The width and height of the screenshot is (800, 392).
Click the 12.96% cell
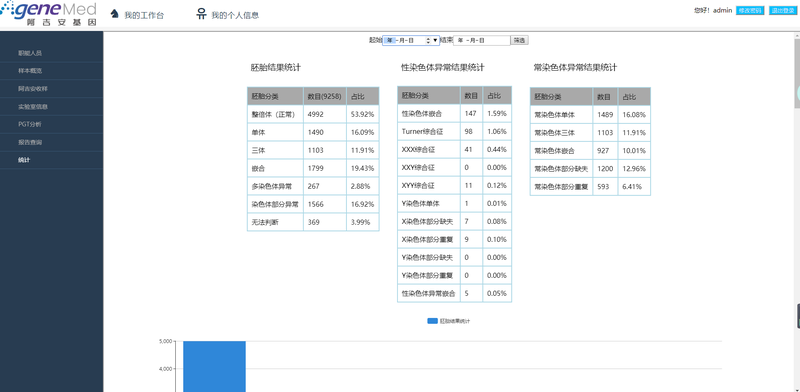634,168
